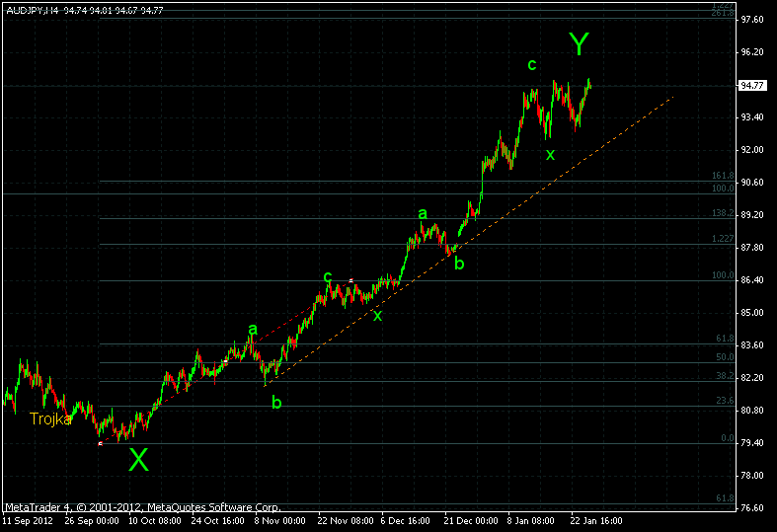Select wave label a near the 83.60 level
Image resolution: width=777 pixels, height=532 pixels.
click(x=253, y=330)
